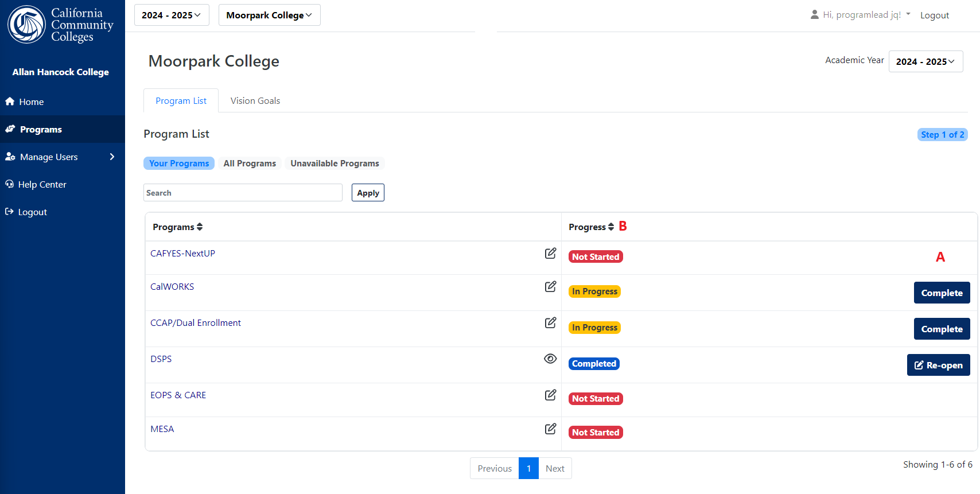980x494 pixels.
Task: Switch to the Vision Goals tab
Action: click(255, 100)
